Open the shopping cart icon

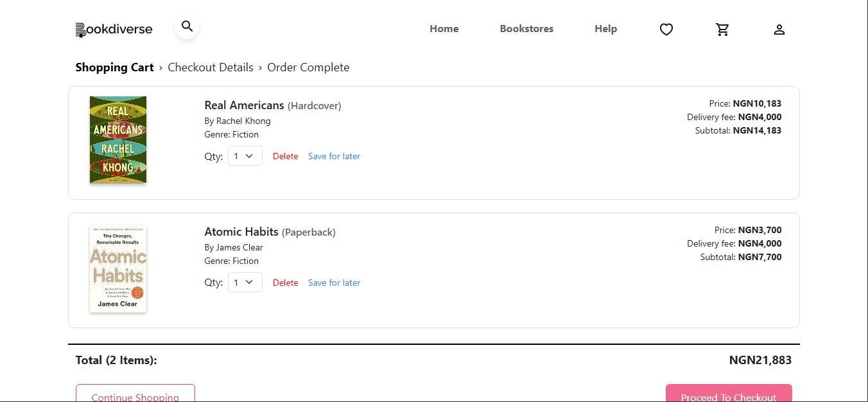coord(723,30)
